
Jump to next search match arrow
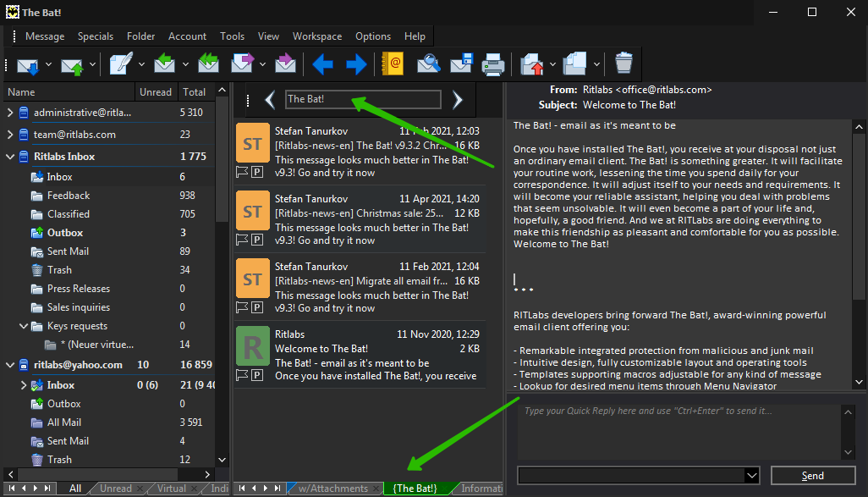tap(457, 100)
